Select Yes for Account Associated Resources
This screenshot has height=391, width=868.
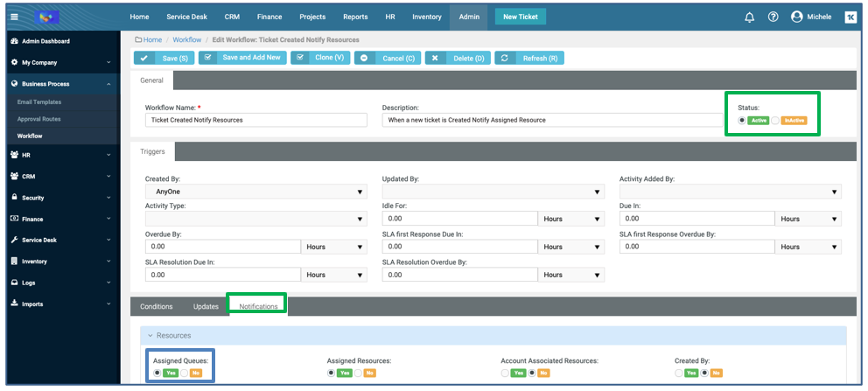pos(506,373)
